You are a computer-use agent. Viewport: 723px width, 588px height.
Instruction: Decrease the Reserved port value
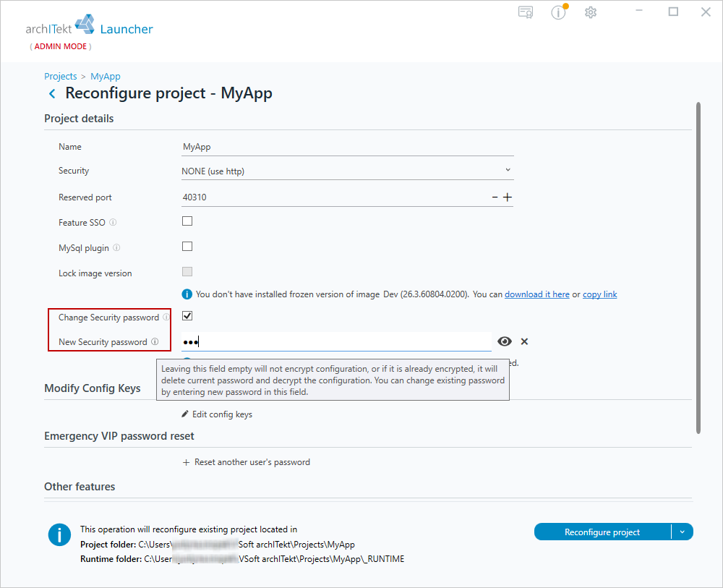(x=495, y=197)
